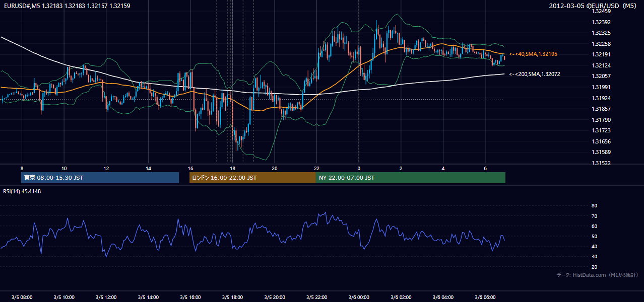The width and height of the screenshot is (644, 302).
Task: Click price axis label 1.31790
Action: pos(601,120)
